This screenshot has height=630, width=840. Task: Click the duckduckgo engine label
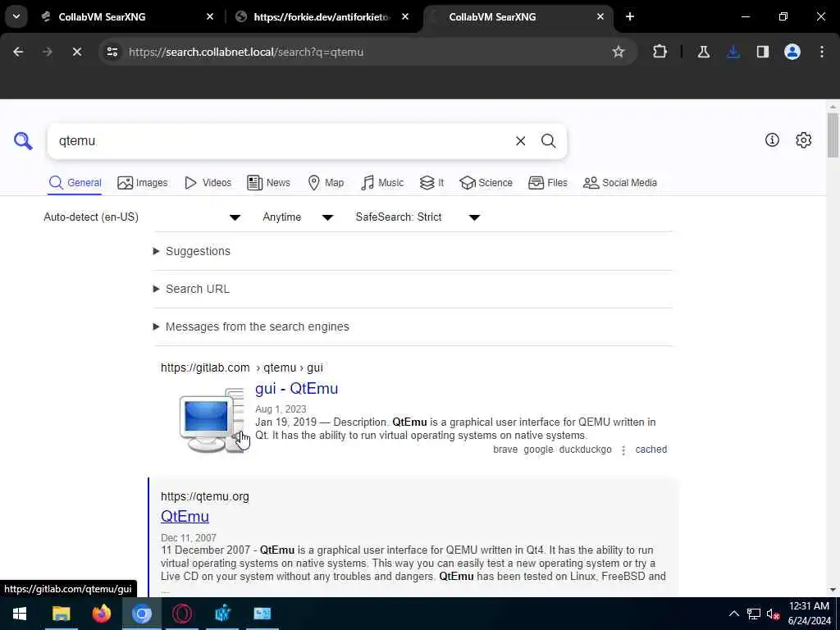585,450
